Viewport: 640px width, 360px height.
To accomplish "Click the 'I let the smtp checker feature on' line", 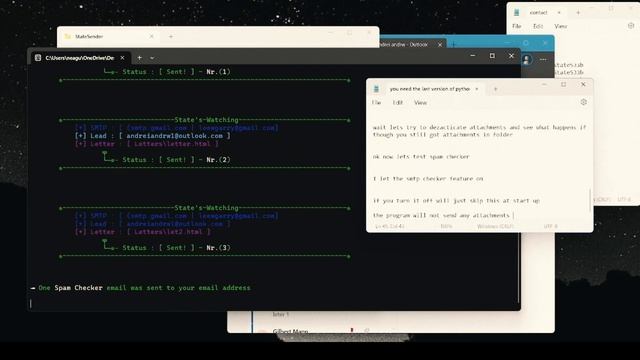I will [x=428, y=178].
